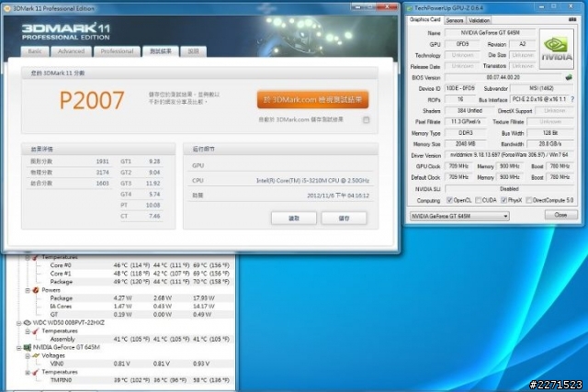
Task: Click the Close button in GPU-Z
Action: (x=560, y=215)
